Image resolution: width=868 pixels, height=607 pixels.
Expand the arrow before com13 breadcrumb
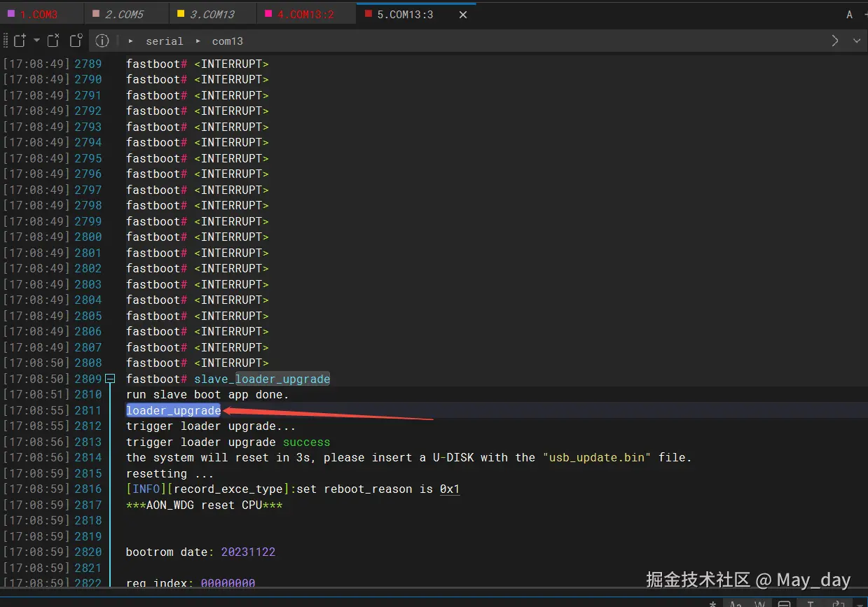(x=198, y=41)
